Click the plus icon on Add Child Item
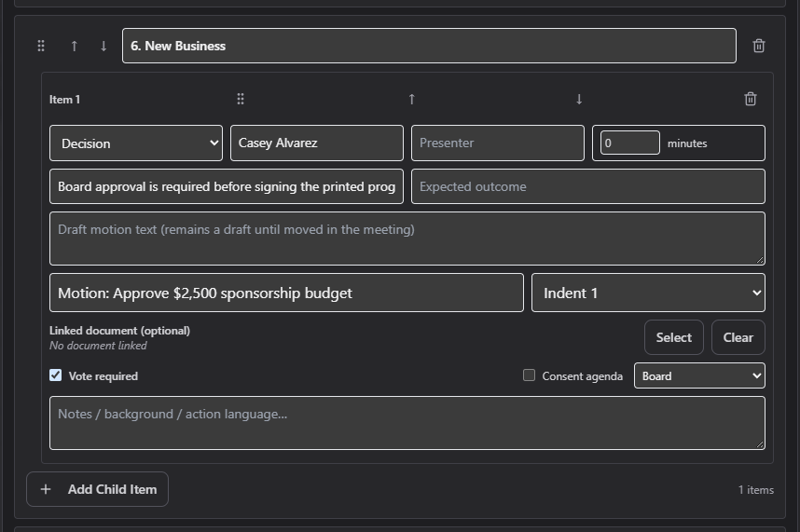The height and width of the screenshot is (532, 800). coord(46,489)
